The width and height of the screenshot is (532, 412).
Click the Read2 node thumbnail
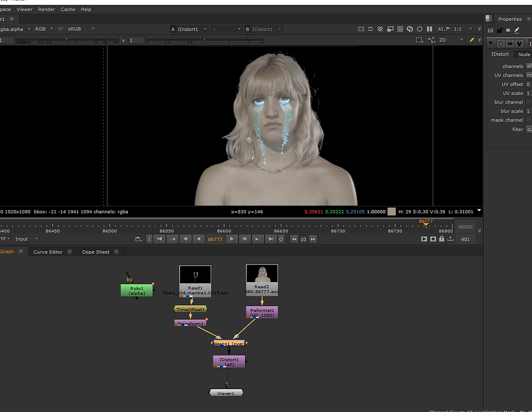click(x=262, y=274)
